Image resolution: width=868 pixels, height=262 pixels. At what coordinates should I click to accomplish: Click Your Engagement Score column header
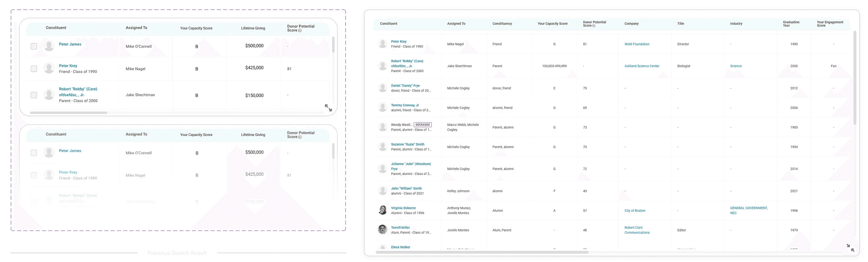click(830, 24)
